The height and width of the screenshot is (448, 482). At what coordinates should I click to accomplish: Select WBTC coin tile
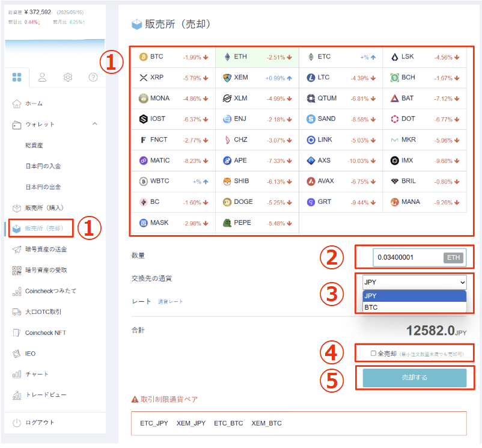click(173, 182)
